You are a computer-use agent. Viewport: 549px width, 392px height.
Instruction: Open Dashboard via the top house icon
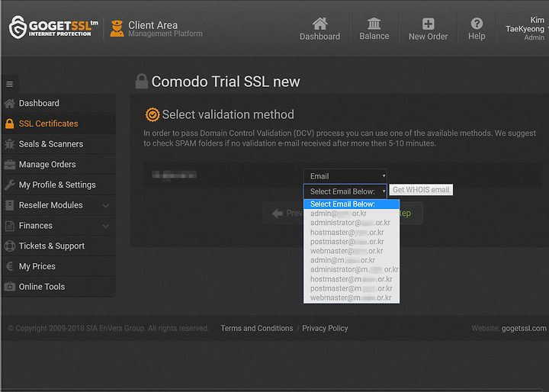[x=319, y=24]
